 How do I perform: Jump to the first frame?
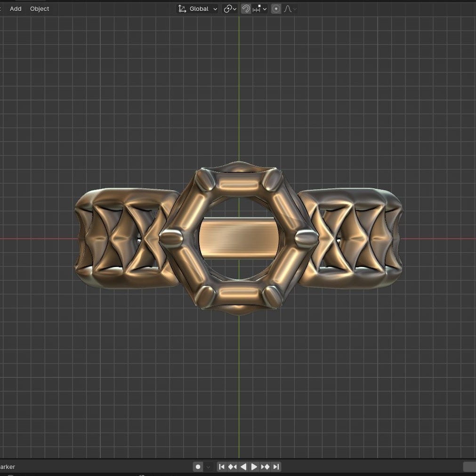tap(222, 467)
